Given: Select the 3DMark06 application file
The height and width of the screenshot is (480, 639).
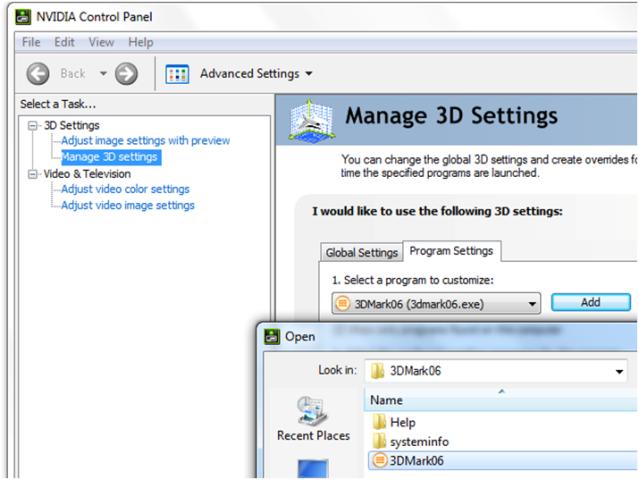Looking at the screenshot, I should click(408, 460).
